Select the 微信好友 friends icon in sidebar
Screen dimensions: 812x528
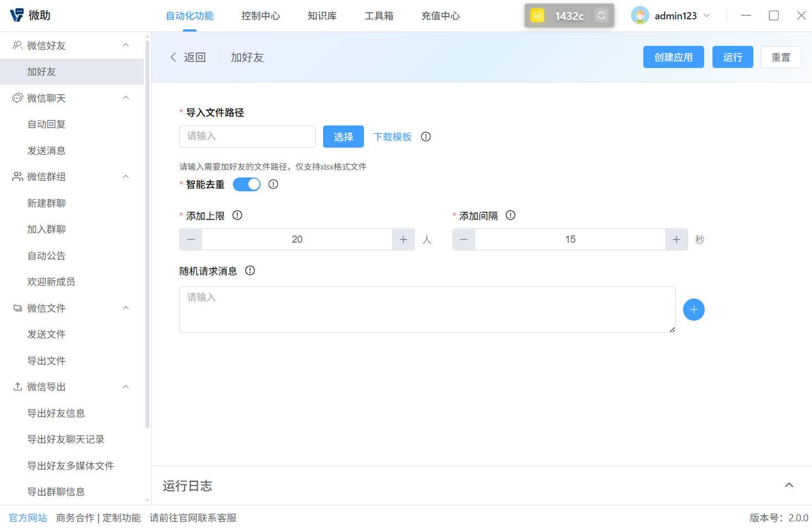click(x=17, y=45)
